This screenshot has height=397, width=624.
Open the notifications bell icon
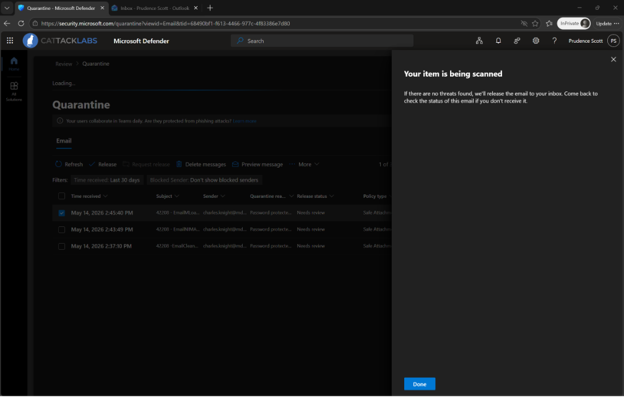coord(498,41)
